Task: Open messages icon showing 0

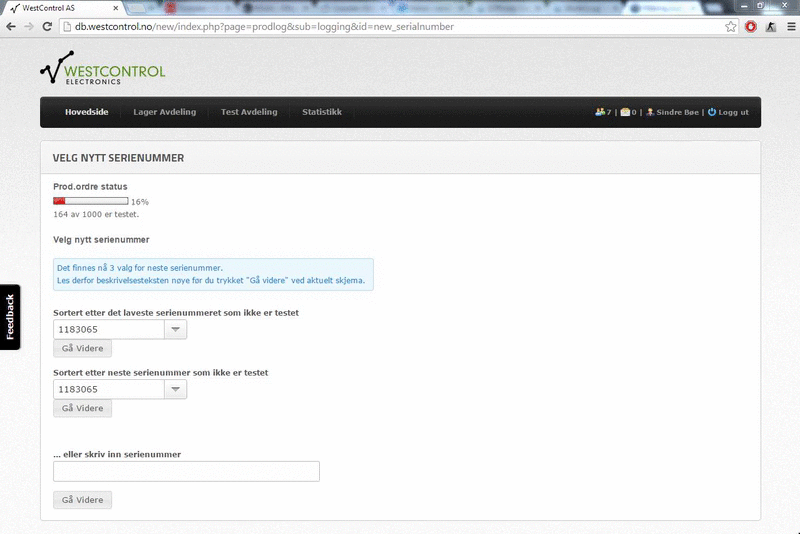Action: click(629, 112)
